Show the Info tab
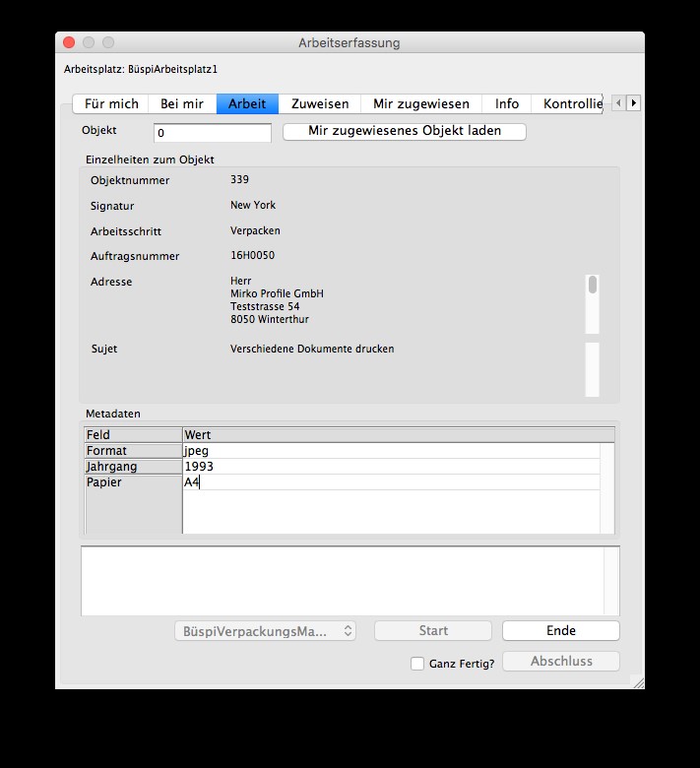Image resolution: width=700 pixels, height=768 pixels. (507, 103)
